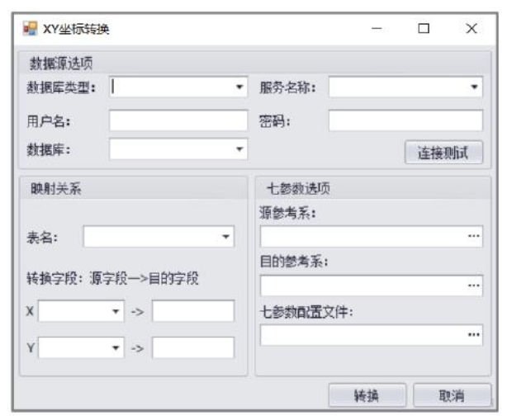The height and width of the screenshot is (420, 507).
Task: Expand the 表名 combo box
Action: coord(226,238)
